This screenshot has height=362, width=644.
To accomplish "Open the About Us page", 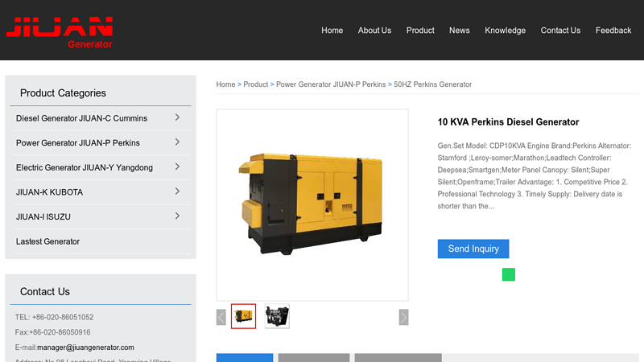I will 374,31.
